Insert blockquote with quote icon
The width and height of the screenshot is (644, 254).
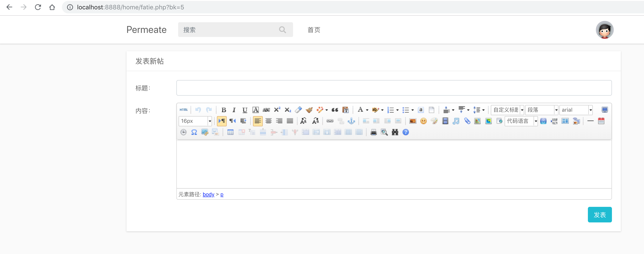click(x=335, y=110)
